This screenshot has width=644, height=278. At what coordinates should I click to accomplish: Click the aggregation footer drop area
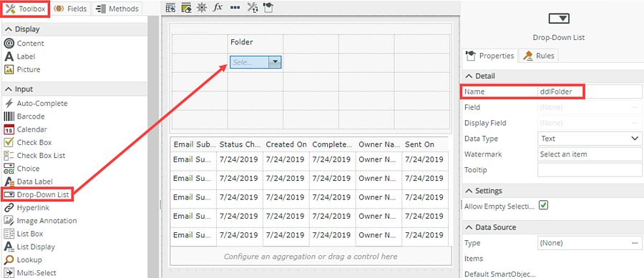[x=311, y=257]
